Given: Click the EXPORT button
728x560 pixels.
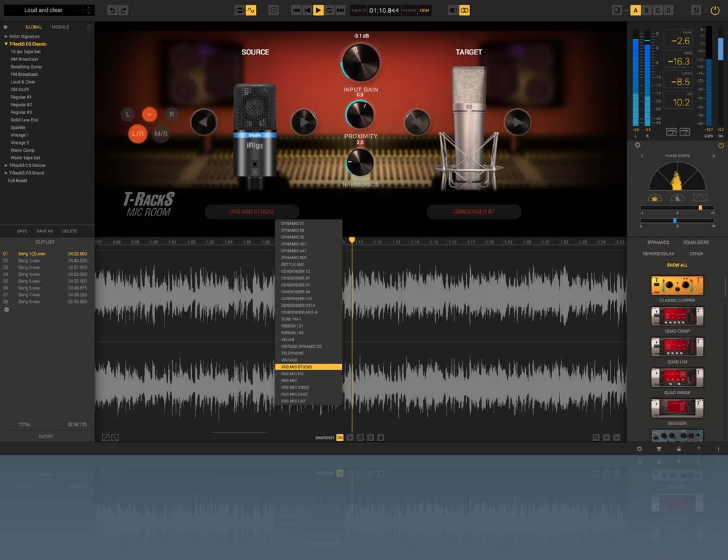Looking at the screenshot, I should point(46,436).
